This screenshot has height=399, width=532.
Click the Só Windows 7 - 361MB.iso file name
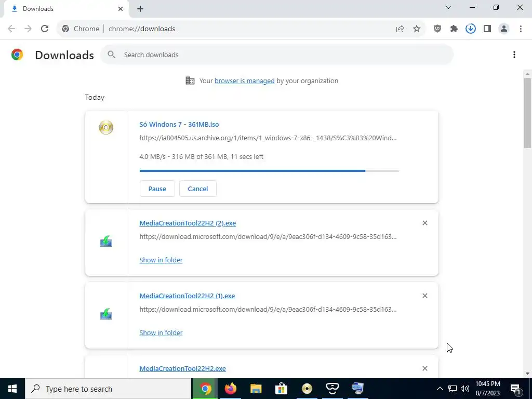click(x=179, y=125)
